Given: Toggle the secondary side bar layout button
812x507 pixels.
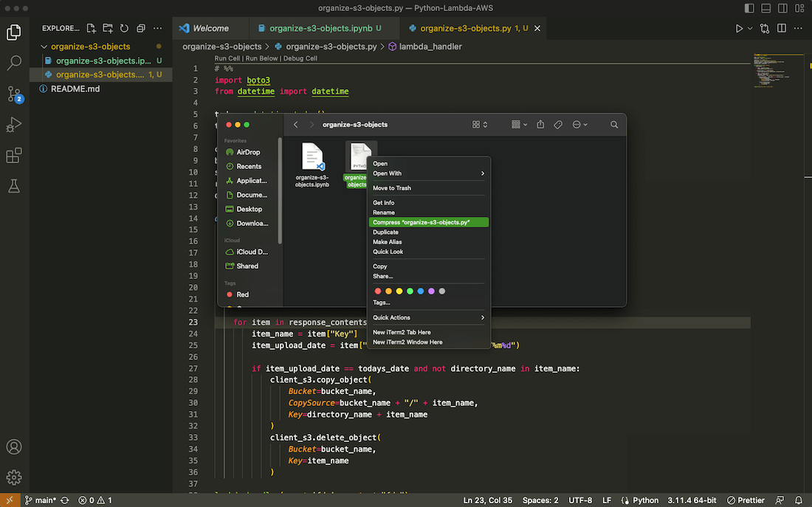Looking at the screenshot, I should coord(782,8).
